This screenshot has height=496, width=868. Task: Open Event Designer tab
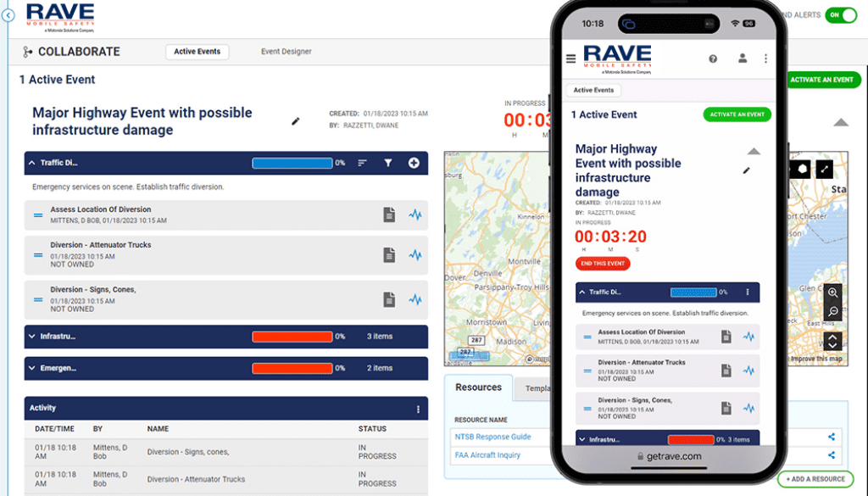tap(287, 52)
